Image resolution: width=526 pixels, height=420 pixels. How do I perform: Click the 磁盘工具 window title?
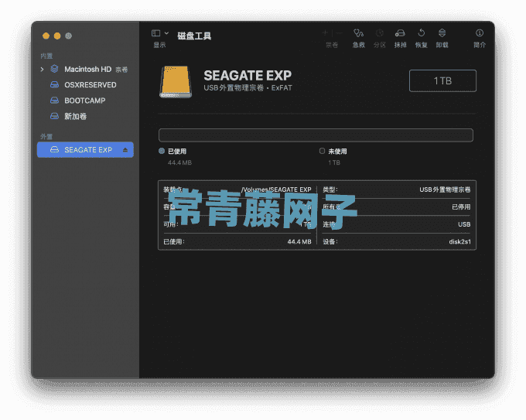point(194,36)
